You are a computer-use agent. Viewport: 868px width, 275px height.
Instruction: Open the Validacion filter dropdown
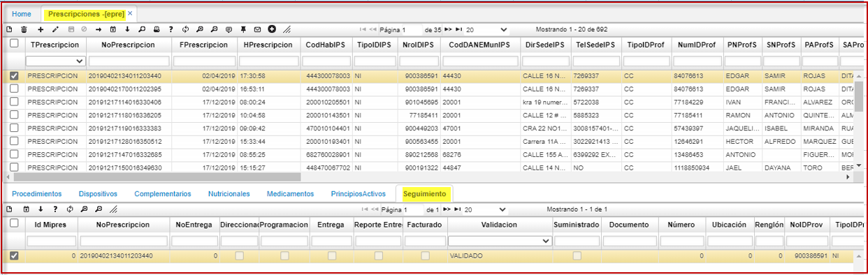coord(499,241)
